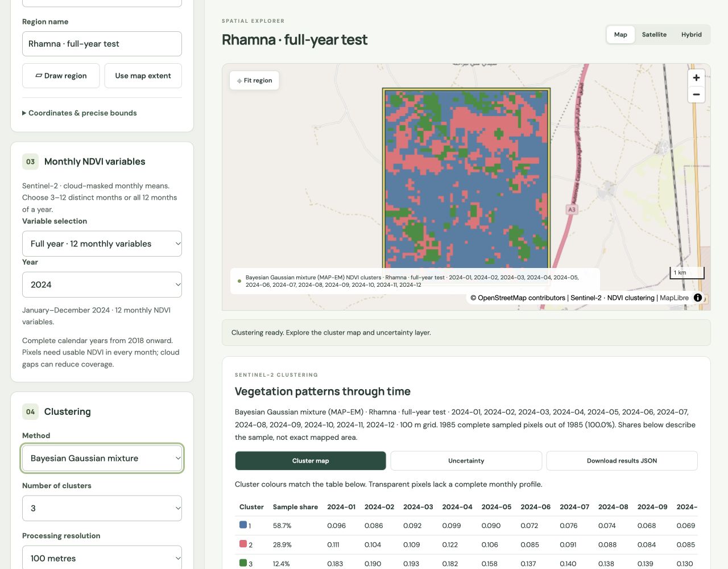Click the MapLibre attribution link

point(674,298)
